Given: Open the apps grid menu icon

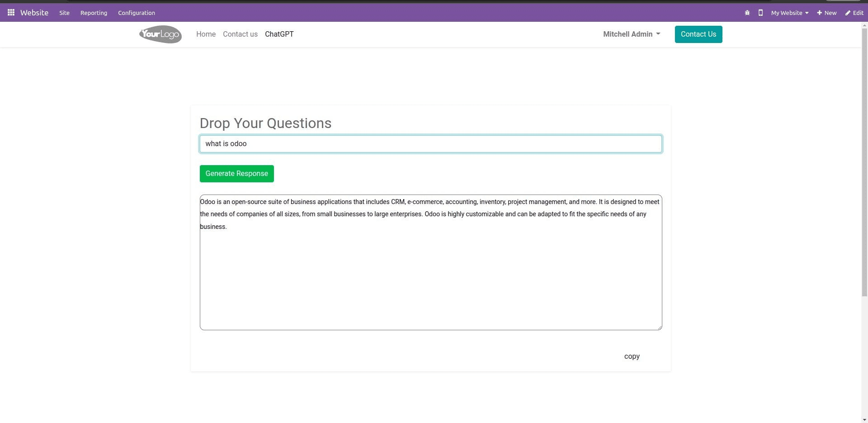Looking at the screenshot, I should 11,13.
